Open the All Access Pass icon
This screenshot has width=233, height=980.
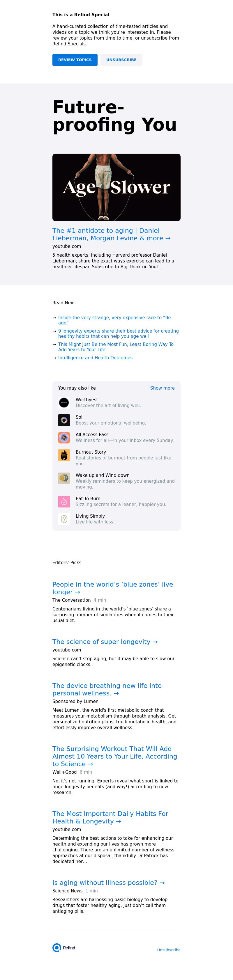64,438
